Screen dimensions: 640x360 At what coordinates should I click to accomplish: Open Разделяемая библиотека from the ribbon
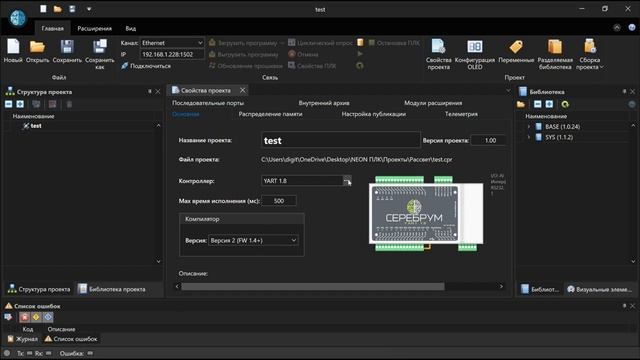[x=555, y=54]
